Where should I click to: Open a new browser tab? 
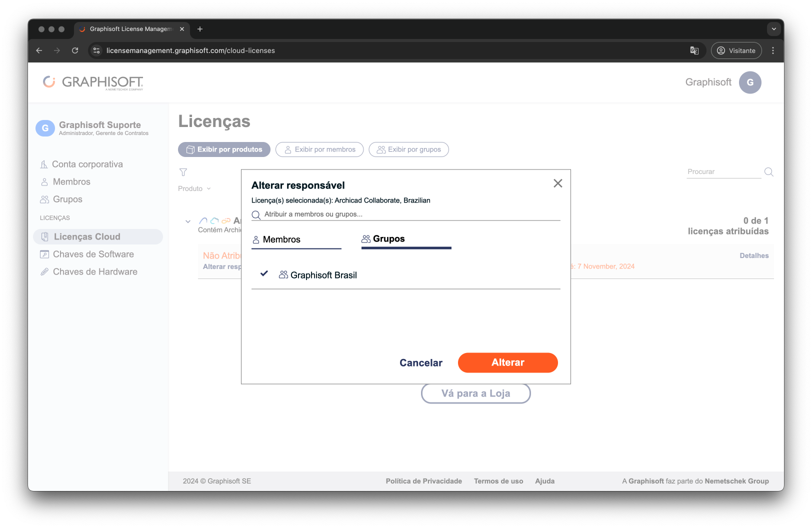200,29
